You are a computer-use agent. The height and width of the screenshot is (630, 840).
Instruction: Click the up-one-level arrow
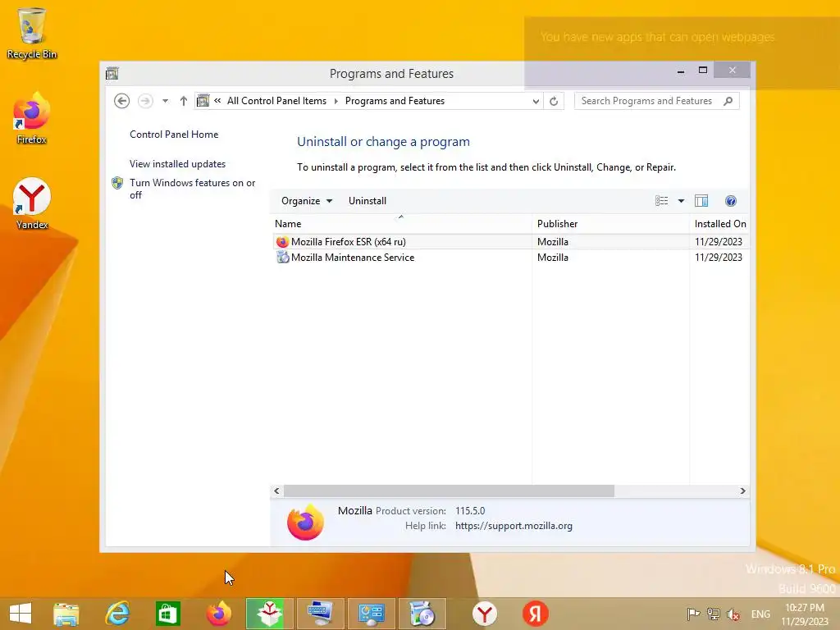click(x=183, y=101)
